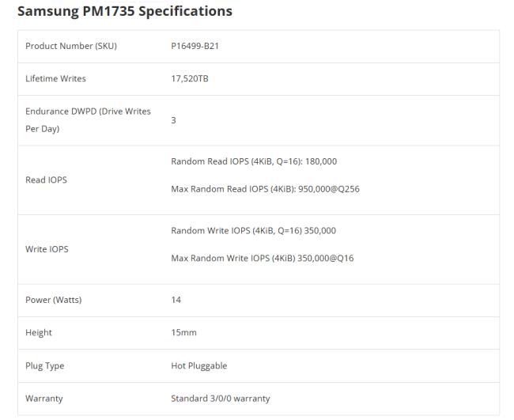Click the Lifetime Writes label
The width and height of the screenshot is (514, 420).
click(55, 79)
